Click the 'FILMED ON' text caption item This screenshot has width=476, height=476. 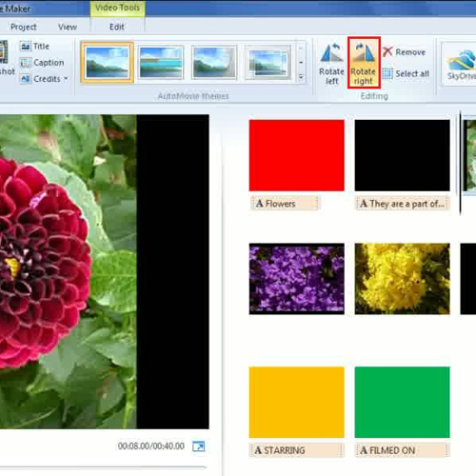403,450
